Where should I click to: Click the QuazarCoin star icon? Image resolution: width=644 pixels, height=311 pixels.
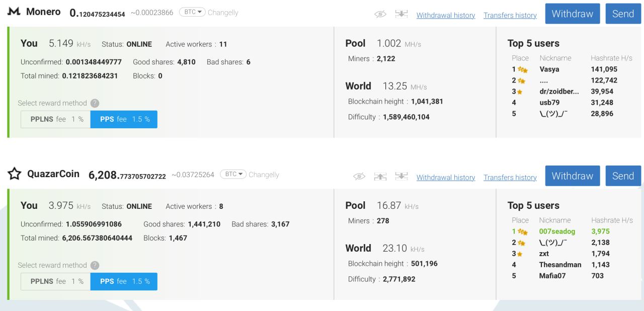(x=14, y=174)
